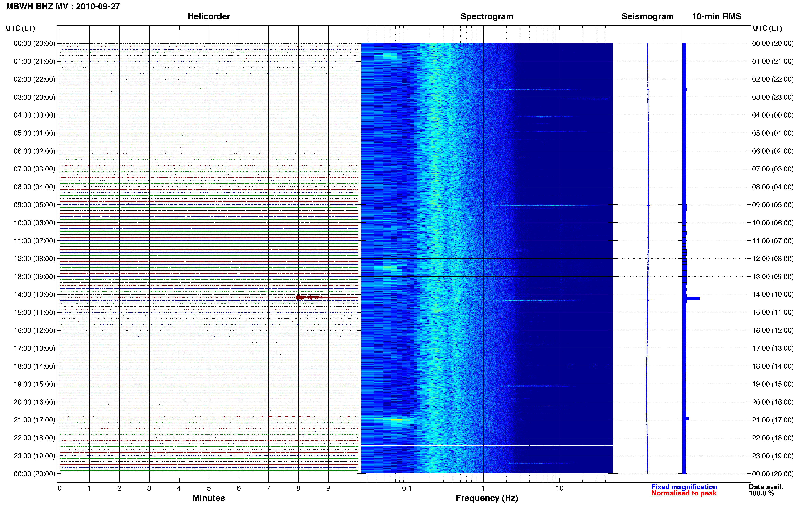Click left time label '14:00 (10:00)'
This screenshot has height=508, width=812.
34,294
